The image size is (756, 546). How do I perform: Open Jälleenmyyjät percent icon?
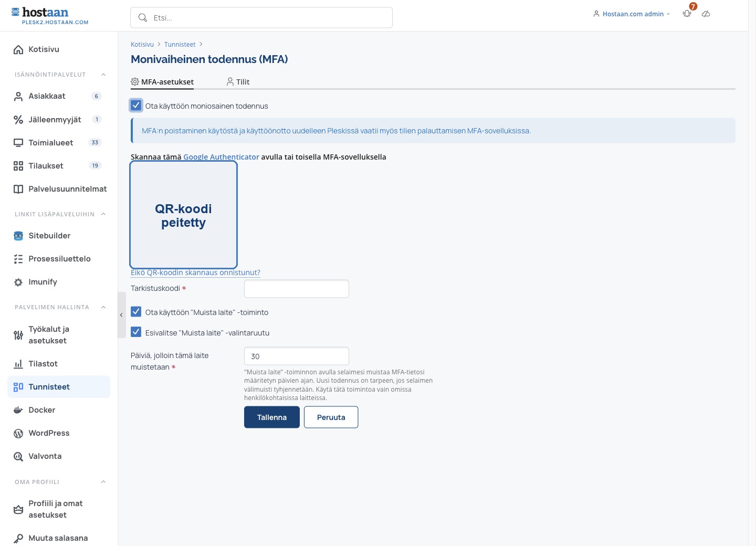point(18,120)
